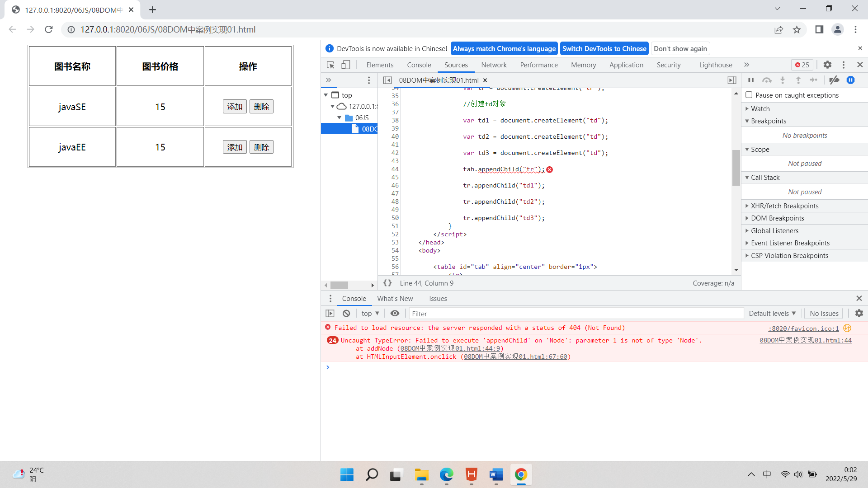This screenshot has width=868, height=488.
Task: Expand the Sources navigator panes chevron
Action: [x=329, y=80]
